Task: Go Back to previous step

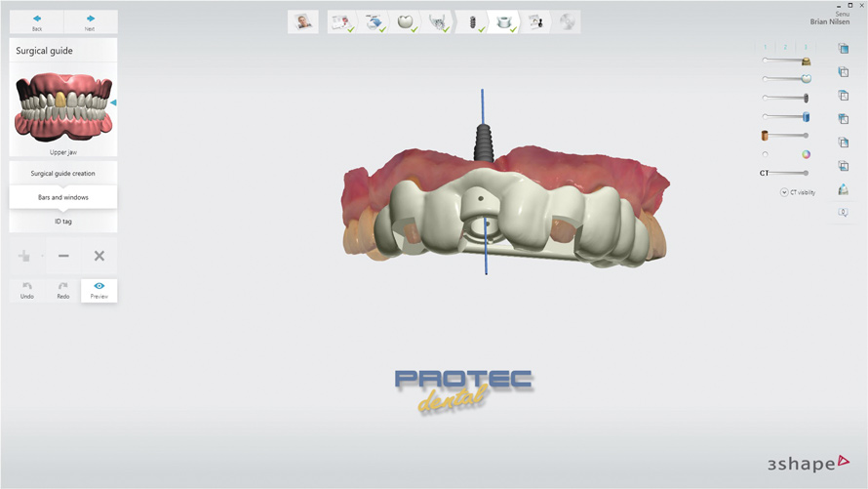Action: coord(37,21)
